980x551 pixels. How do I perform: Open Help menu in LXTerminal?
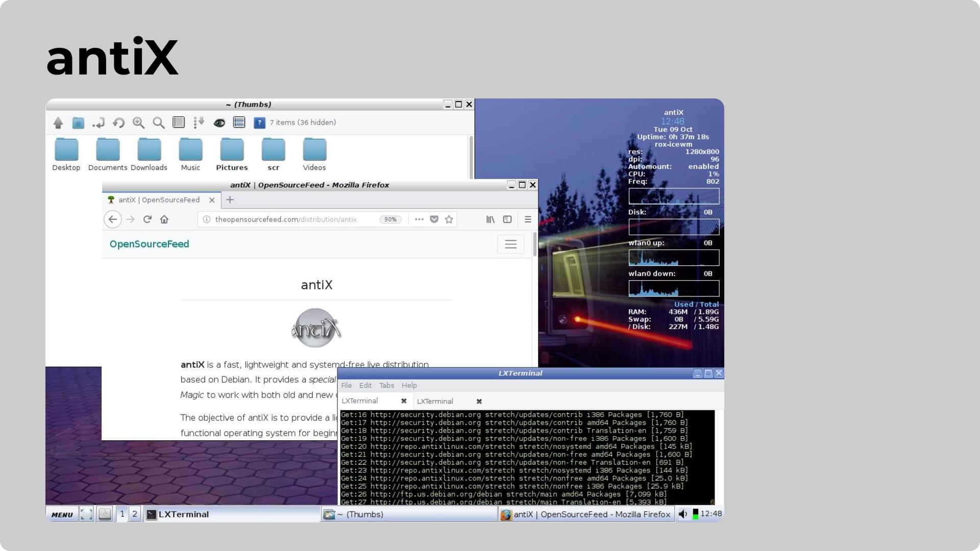[409, 386]
